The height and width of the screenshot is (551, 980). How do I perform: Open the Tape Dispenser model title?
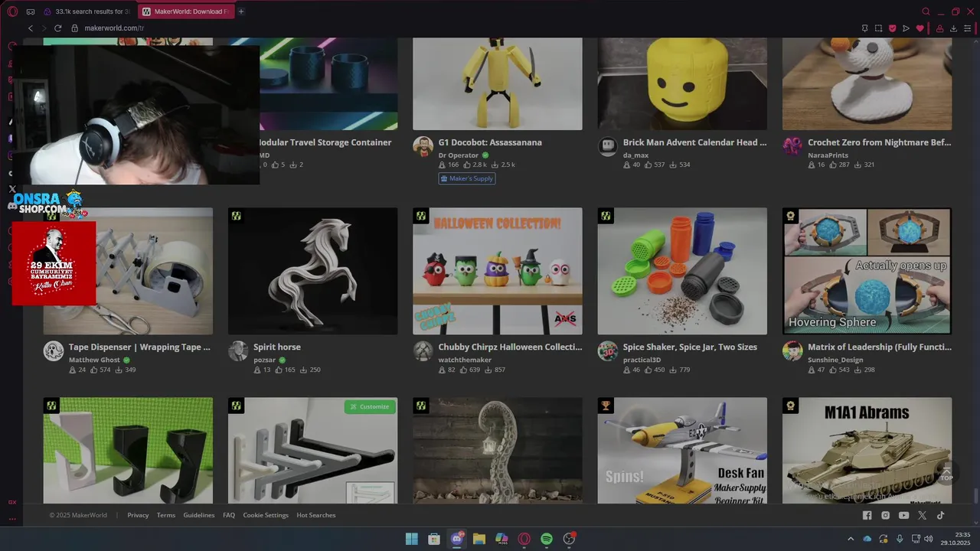point(139,347)
